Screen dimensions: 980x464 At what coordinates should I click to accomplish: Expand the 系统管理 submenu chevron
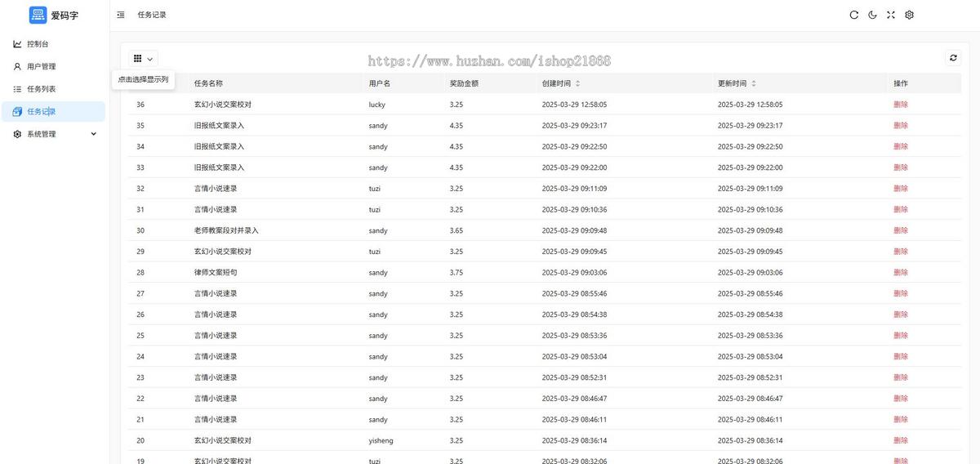93,134
